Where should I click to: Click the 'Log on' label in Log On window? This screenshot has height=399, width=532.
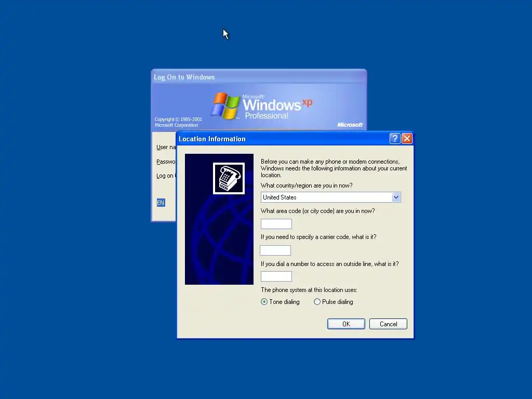(166, 176)
